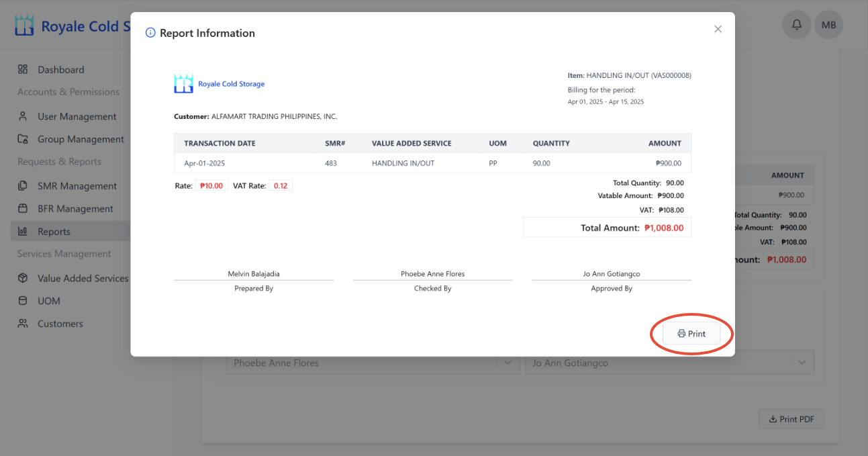Click the customer name ALFAMART TRADING PHILIPPINES, INC.
Screen dimensions: 868x456
click(274, 116)
